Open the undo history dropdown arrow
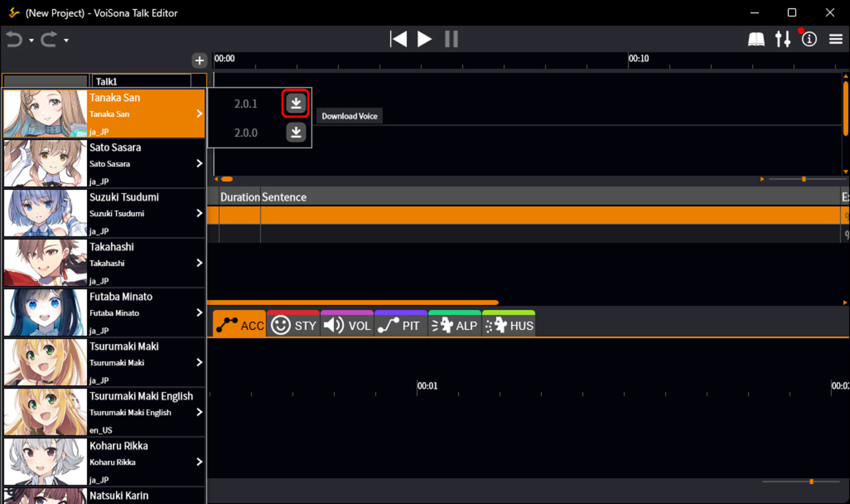Screen dimensions: 850x504 point(31,41)
